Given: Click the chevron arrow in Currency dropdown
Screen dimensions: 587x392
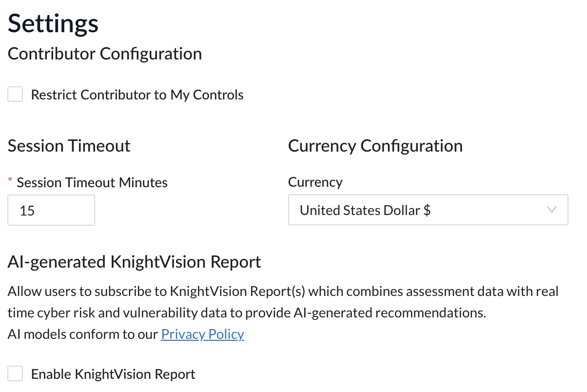Looking at the screenshot, I should [552, 210].
